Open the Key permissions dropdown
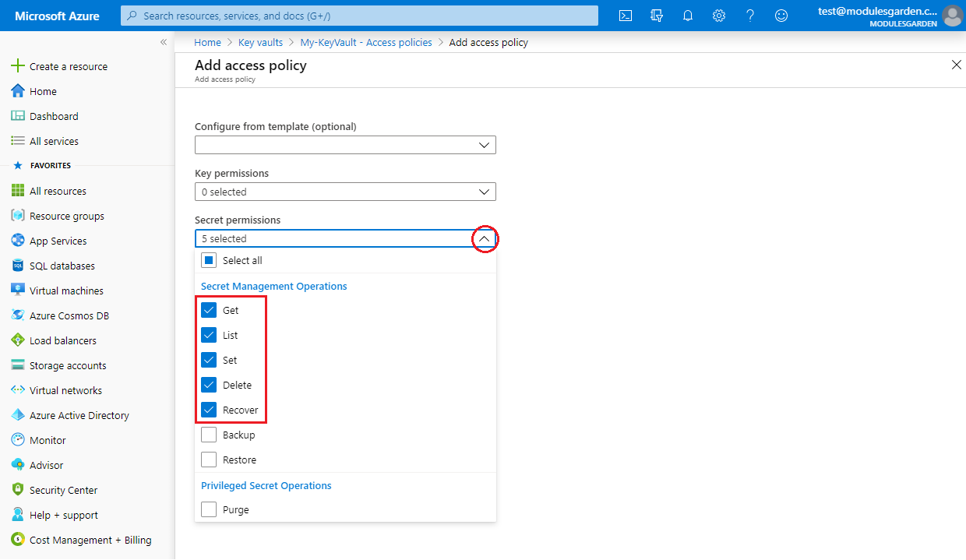The width and height of the screenshot is (966, 560). click(345, 192)
